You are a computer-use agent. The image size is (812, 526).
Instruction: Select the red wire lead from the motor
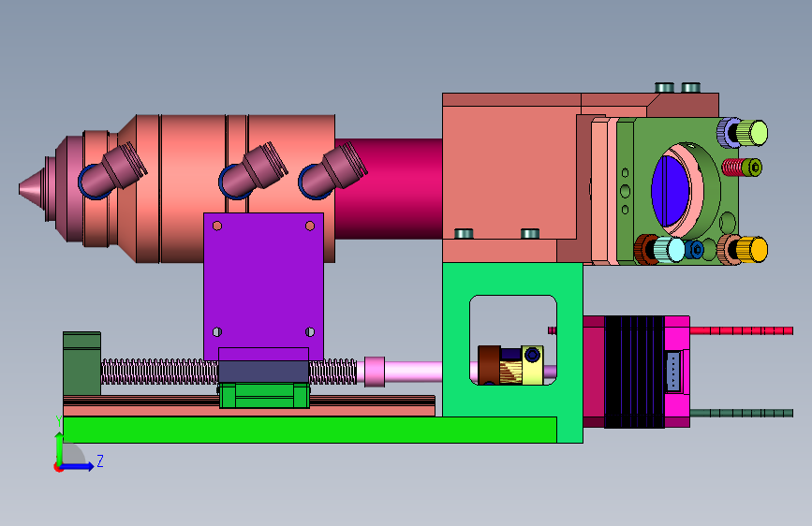pos(741,330)
